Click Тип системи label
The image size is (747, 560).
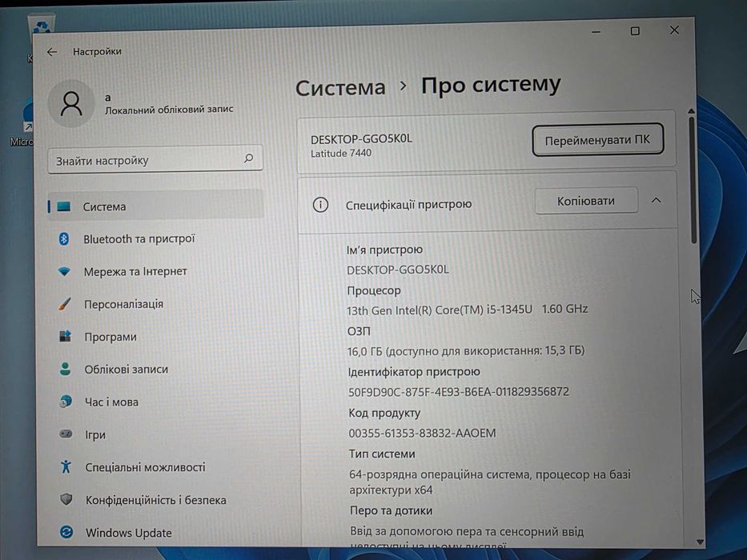tap(382, 454)
